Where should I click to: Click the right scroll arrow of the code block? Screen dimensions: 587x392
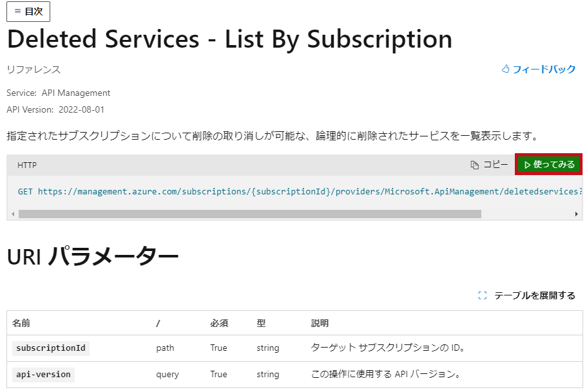point(577,214)
